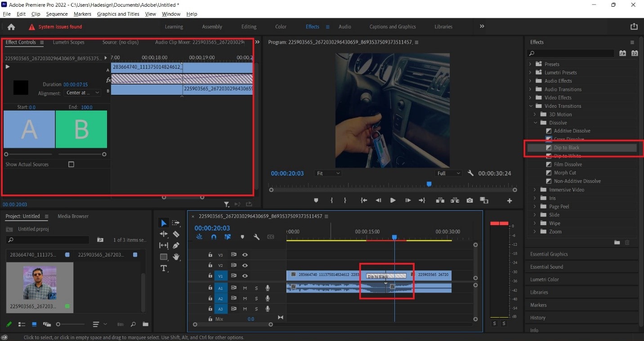644x341 pixels.
Task: Collapse the Video Transitions folder
Action: (530, 106)
